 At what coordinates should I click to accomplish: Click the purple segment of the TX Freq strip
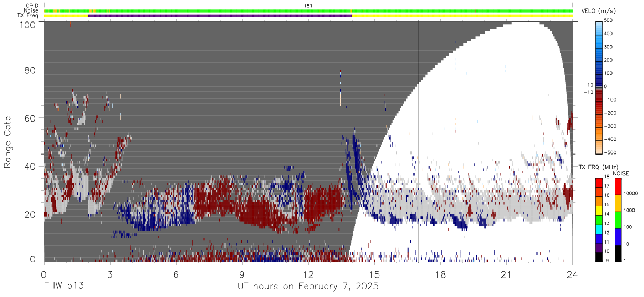[220, 16]
